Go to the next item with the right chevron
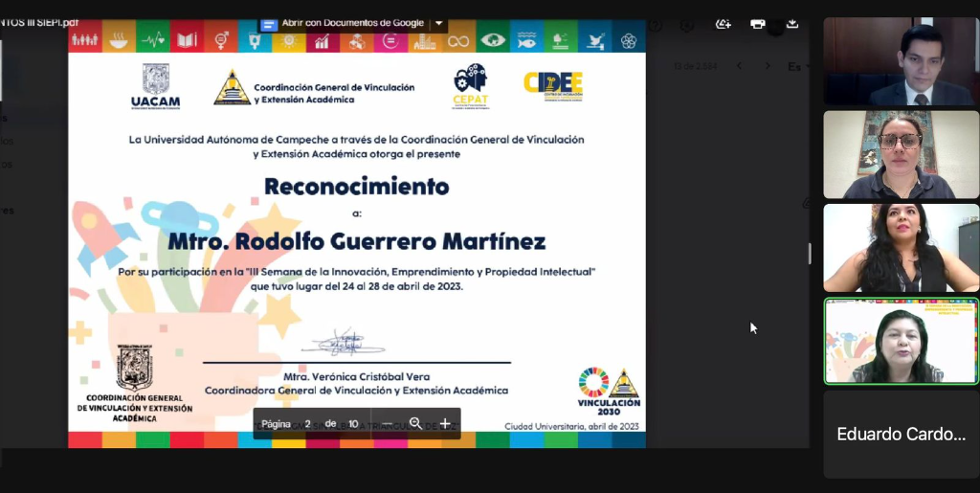Viewport: 980px width, 493px height. coord(768,66)
